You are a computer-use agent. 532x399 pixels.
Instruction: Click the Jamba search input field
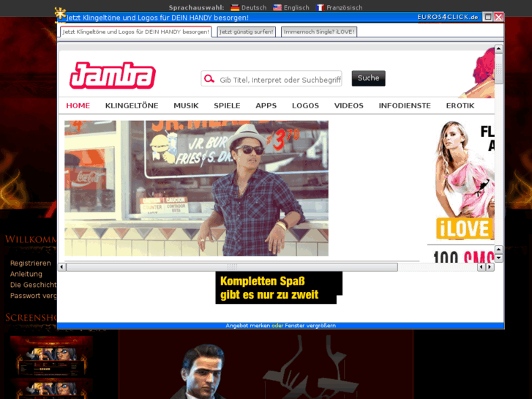coord(271,79)
